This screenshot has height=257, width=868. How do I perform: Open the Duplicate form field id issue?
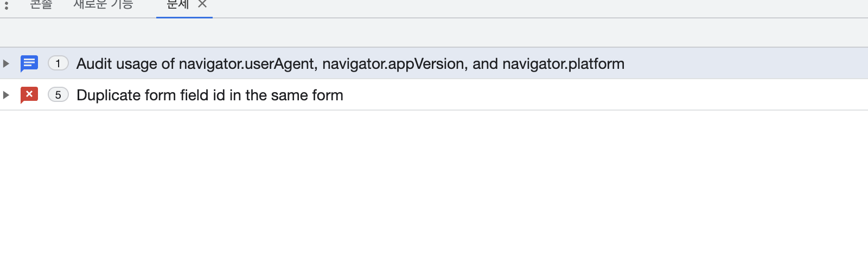click(x=209, y=95)
